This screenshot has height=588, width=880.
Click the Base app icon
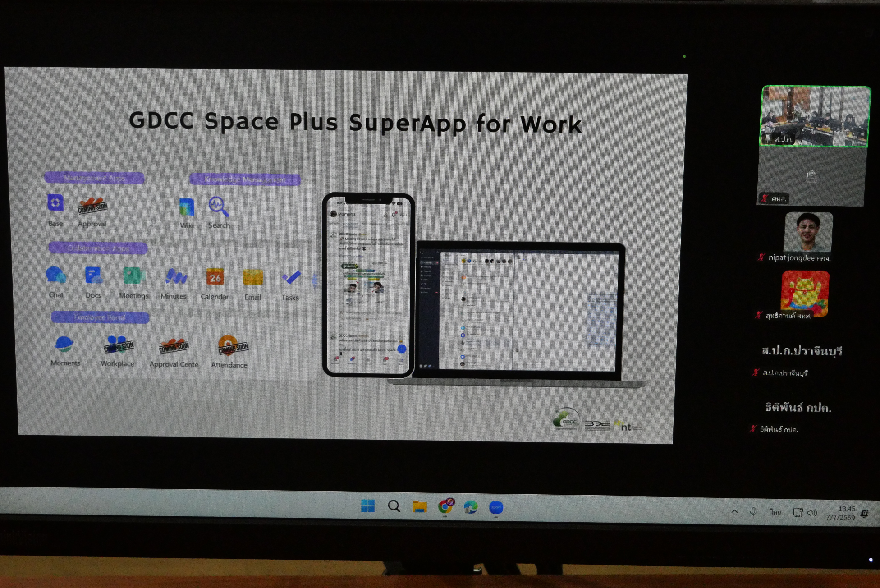click(55, 203)
